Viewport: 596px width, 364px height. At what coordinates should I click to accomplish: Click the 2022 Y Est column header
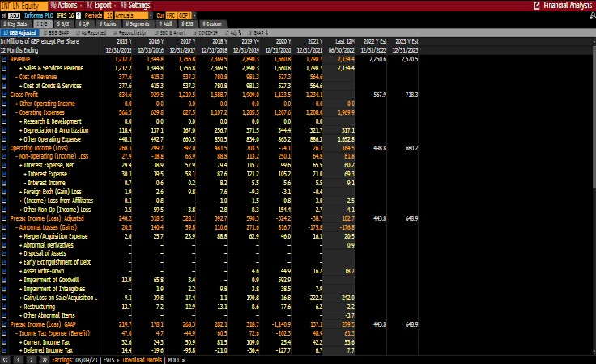[x=374, y=41]
